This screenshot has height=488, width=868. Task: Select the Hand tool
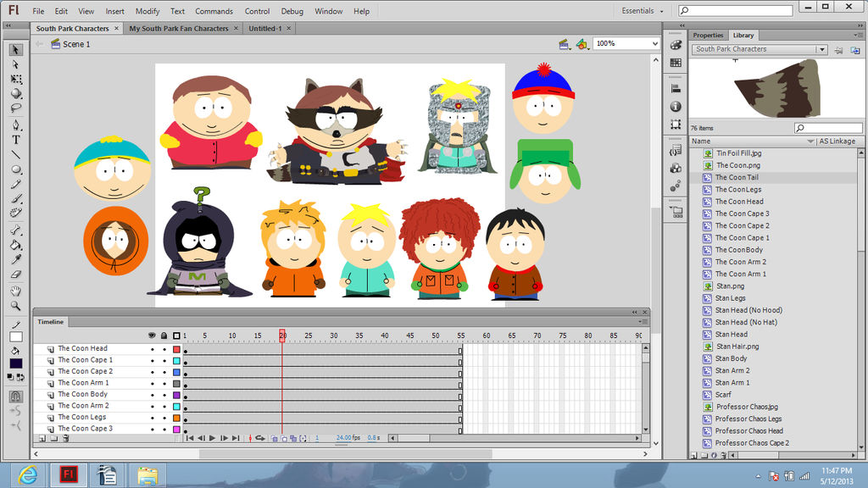pos(16,291)
